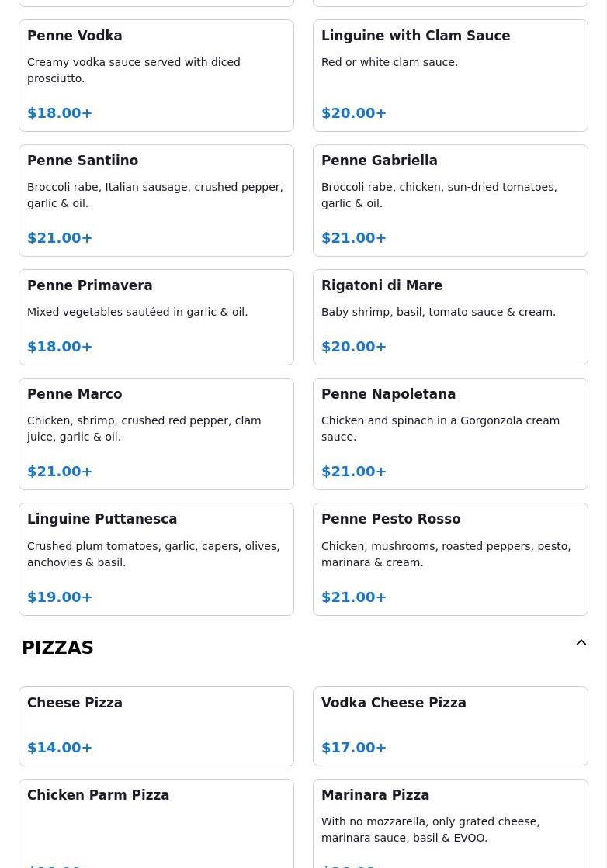Viewport: 607px width, 868px height.
Task: Click the $14.00+ Cheese Pizza price
Action: (60, 748)
